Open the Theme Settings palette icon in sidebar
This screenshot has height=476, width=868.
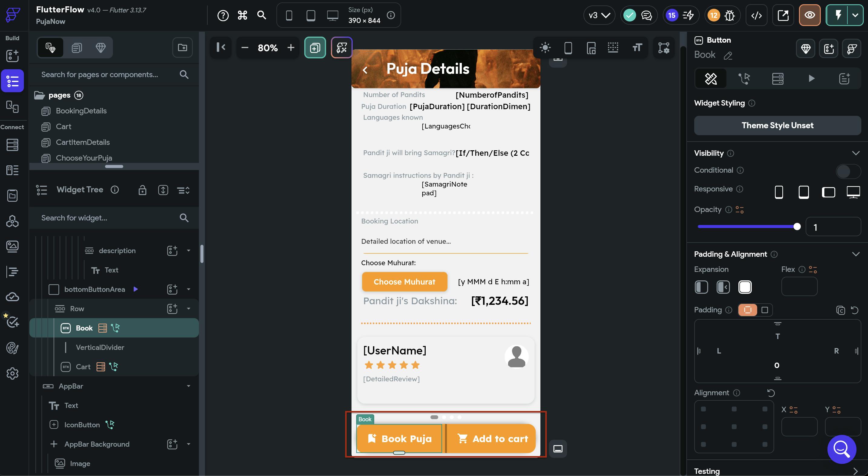[x=12, y=348]
